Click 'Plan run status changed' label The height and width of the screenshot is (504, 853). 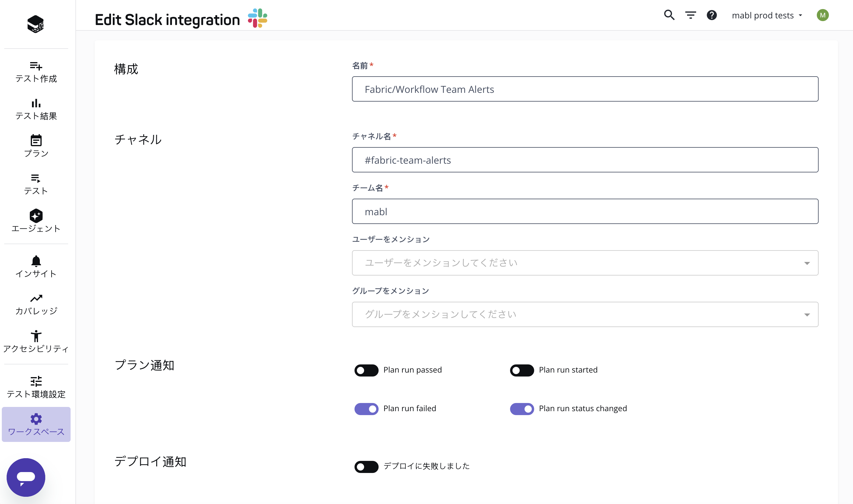point(583,408)
